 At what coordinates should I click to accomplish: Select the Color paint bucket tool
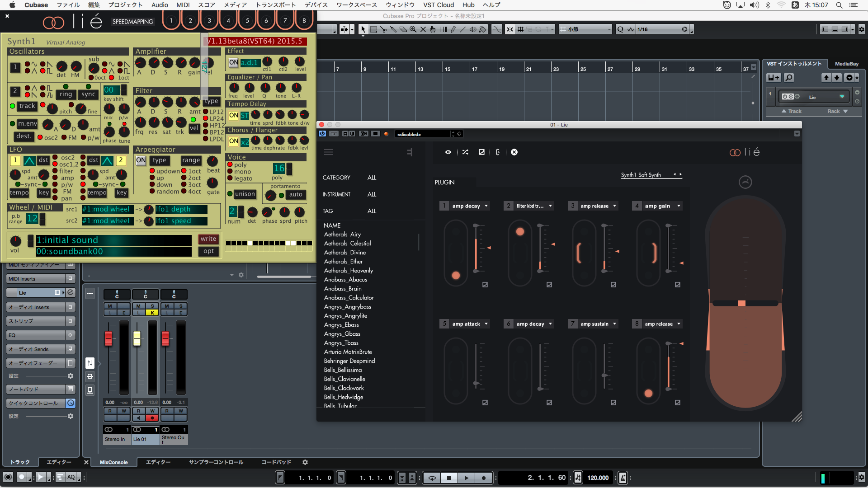click(x=483, y=29)
